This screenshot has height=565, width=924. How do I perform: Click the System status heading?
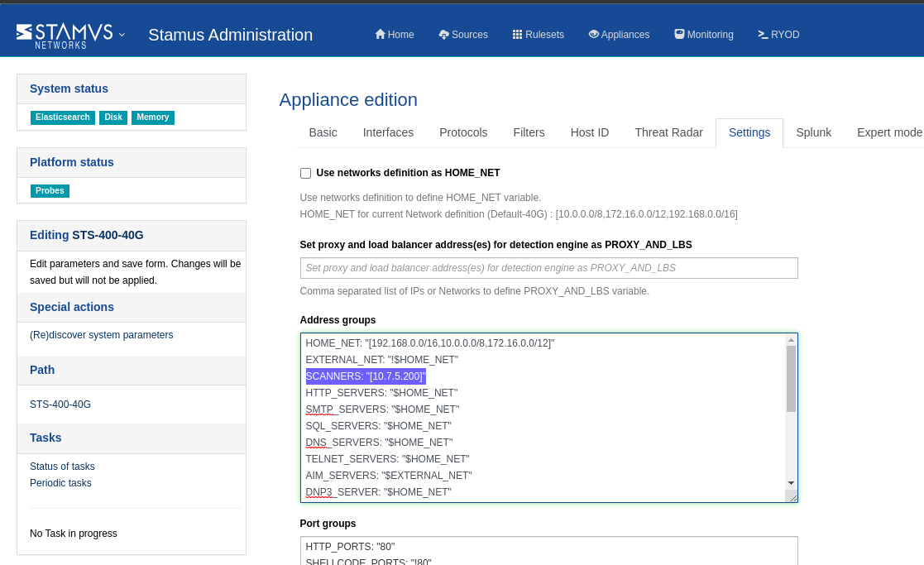(x=69, y=89)
